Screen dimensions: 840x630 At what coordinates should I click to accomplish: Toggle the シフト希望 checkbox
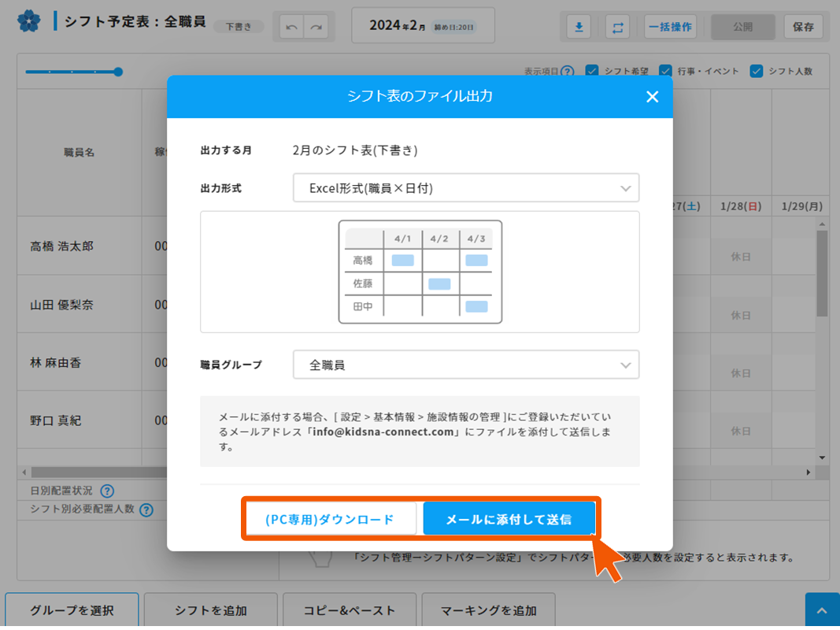(x=592, y=71)
